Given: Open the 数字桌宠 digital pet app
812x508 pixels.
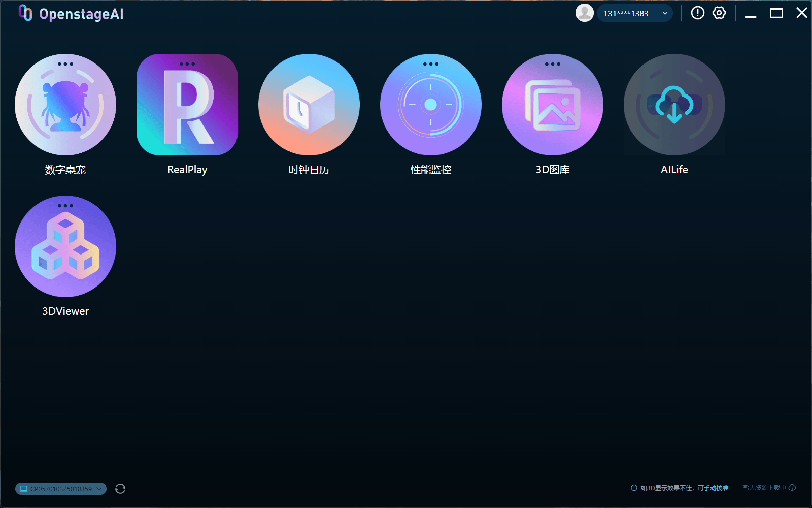Looking at the screenshot, I should tap(65, 105).
